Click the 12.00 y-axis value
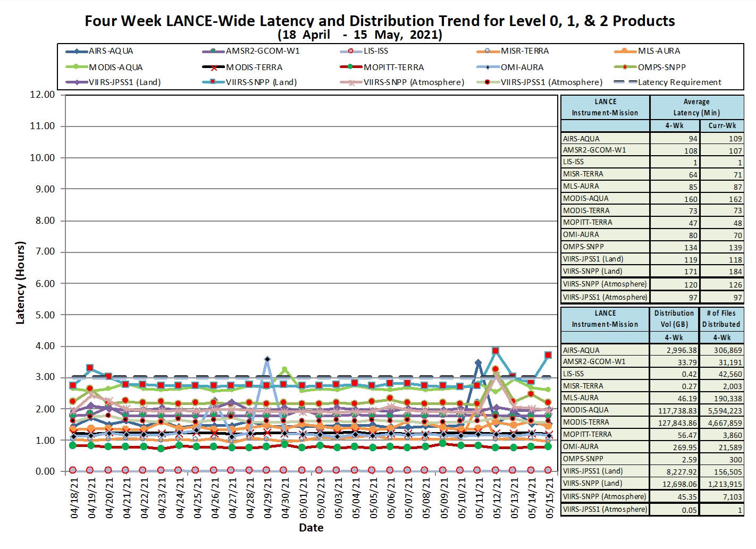 point(43,95)
